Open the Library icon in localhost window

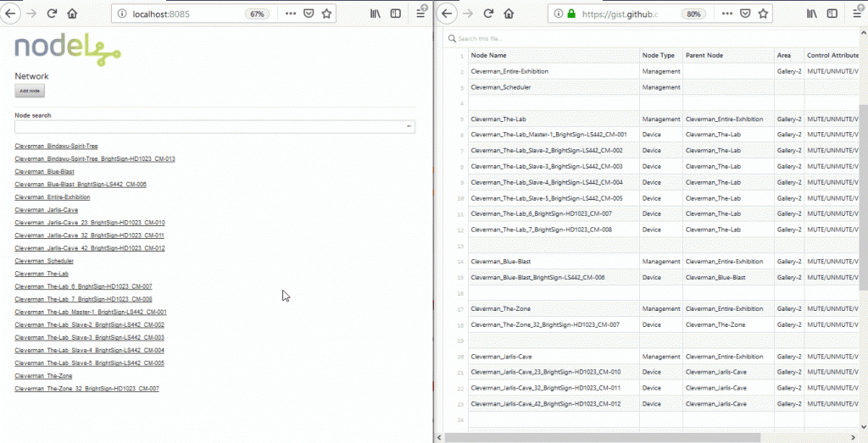coord(373,14)
